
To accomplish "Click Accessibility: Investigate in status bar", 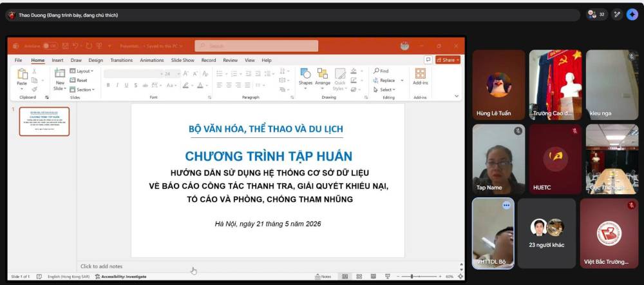I will pos(121,277).
